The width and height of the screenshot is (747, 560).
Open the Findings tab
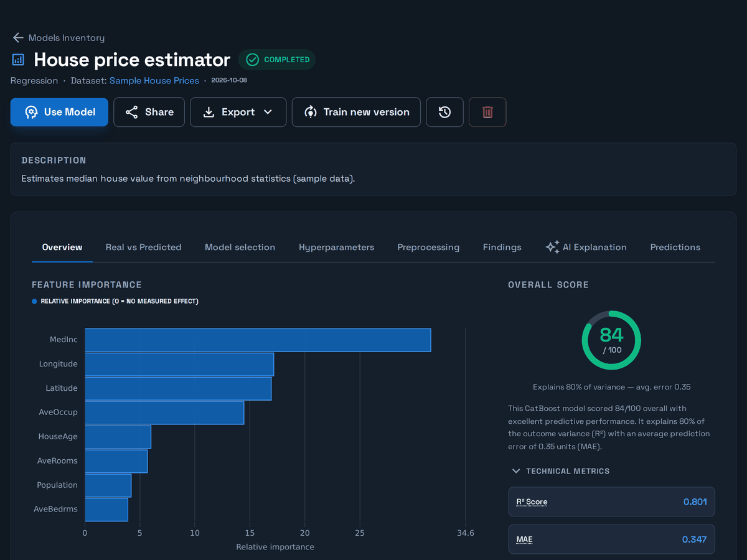502,247
